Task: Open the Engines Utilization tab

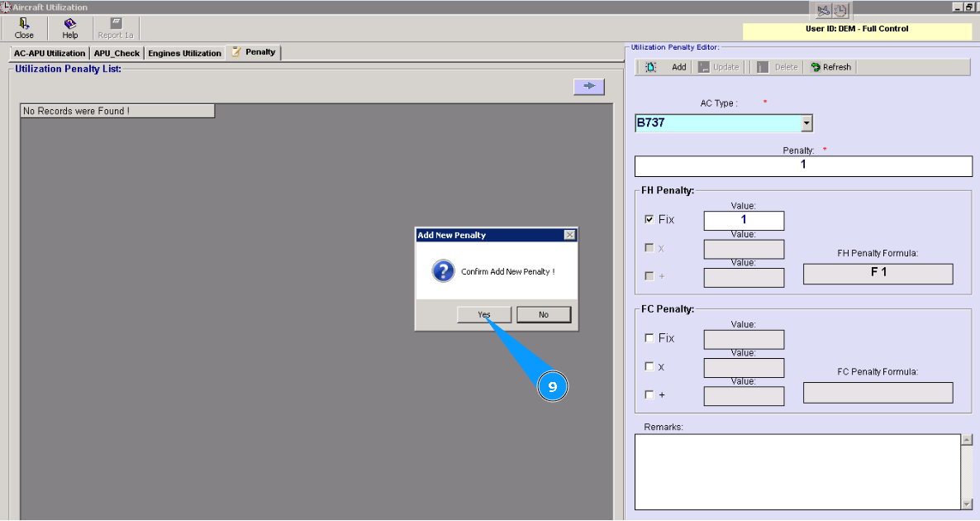Action: (x=184, y=53)
